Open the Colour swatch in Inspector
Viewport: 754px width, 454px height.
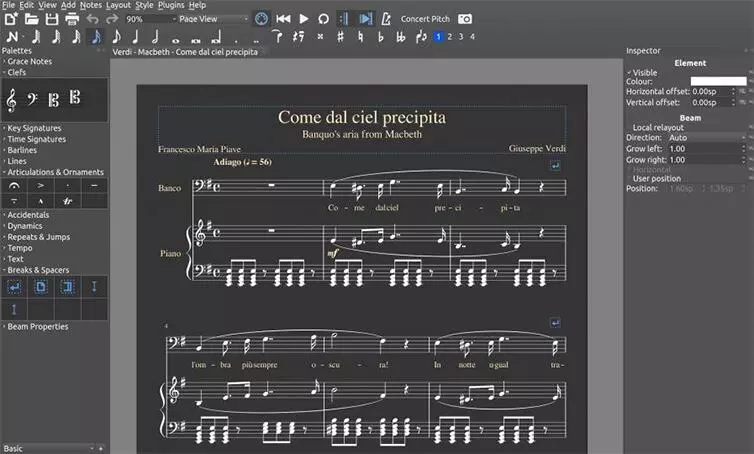tap(718, 81)
